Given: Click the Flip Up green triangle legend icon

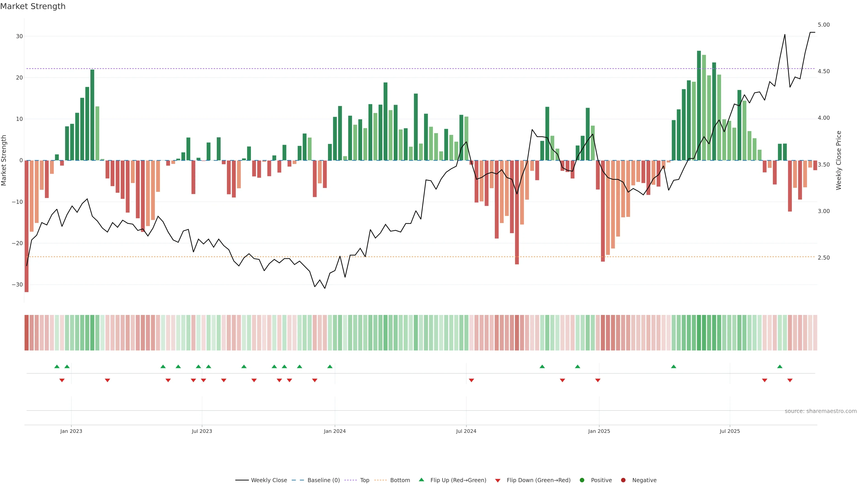Looking at the screenshot, I should click(x=421, y=480).
